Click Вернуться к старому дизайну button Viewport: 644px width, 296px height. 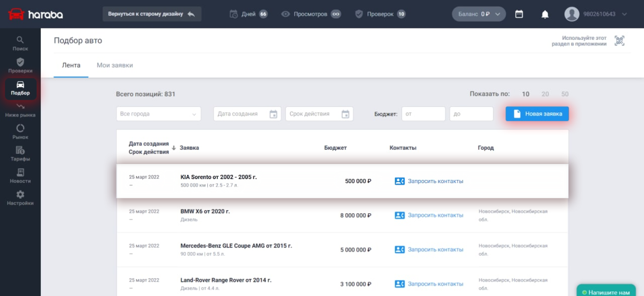[x=152, y=14]
